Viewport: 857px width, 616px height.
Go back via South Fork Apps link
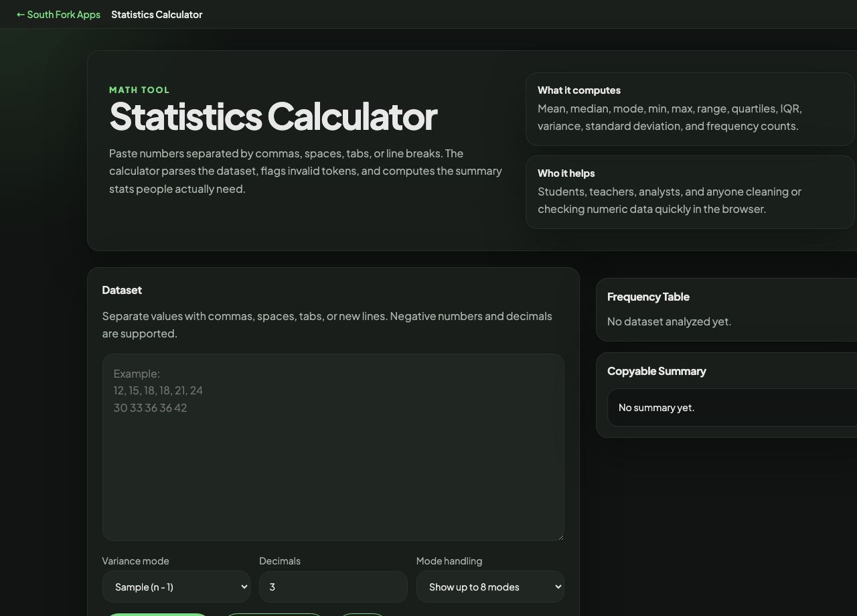coord(58,14)
